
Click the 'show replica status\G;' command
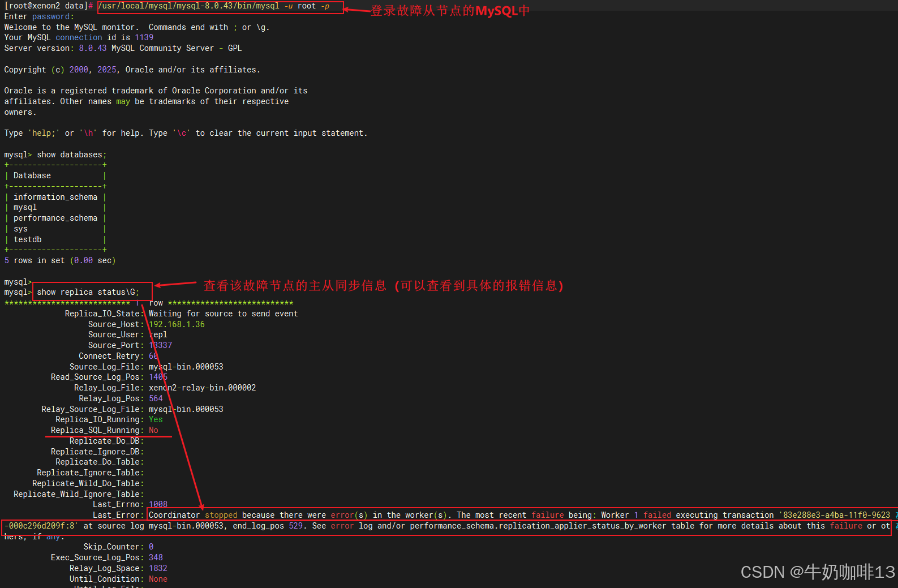click(88, 292)
